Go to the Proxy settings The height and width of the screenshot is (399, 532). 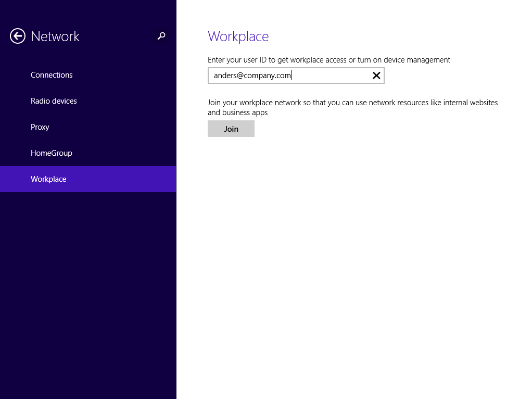pyautogui.click(x=40, y=127)
